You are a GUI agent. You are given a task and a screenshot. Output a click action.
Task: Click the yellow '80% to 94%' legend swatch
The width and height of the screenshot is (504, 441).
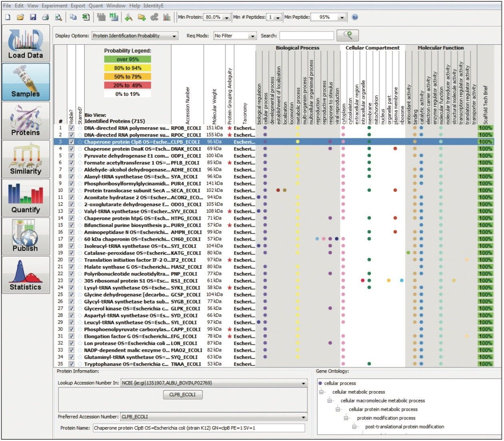pyautogui.click(x=127, y=68)
